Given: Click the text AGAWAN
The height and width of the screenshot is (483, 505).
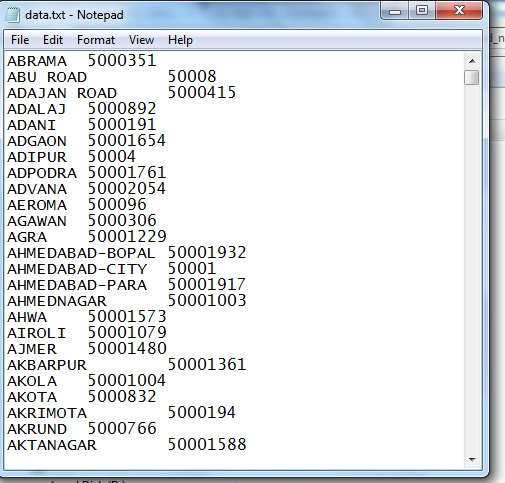Looking at the screenshot, I should (37, 221).
